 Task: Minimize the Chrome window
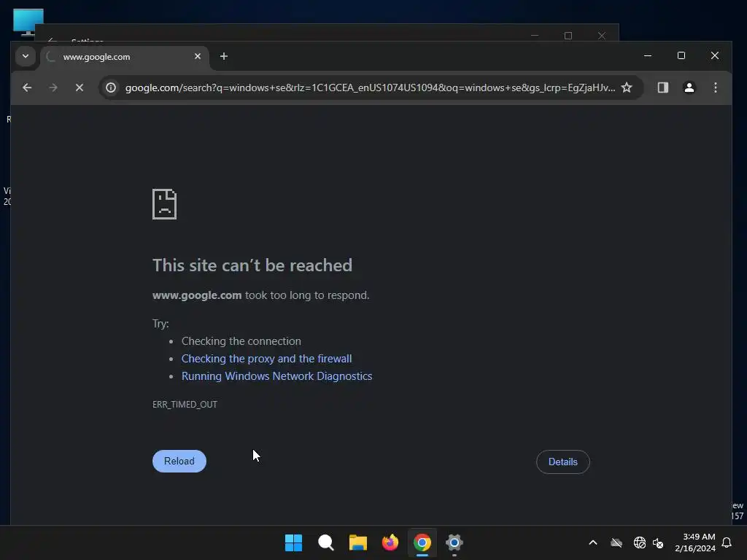(648, 55)
